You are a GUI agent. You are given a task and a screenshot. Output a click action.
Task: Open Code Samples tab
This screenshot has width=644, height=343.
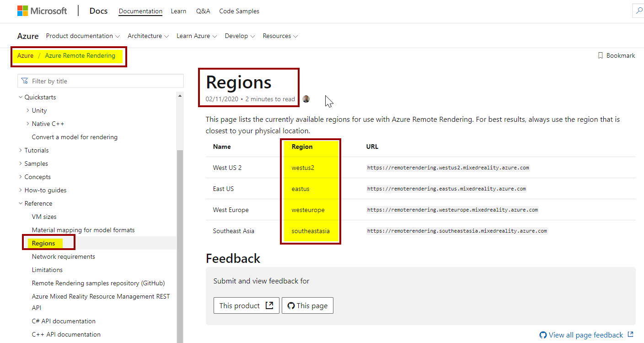(239, 11)
